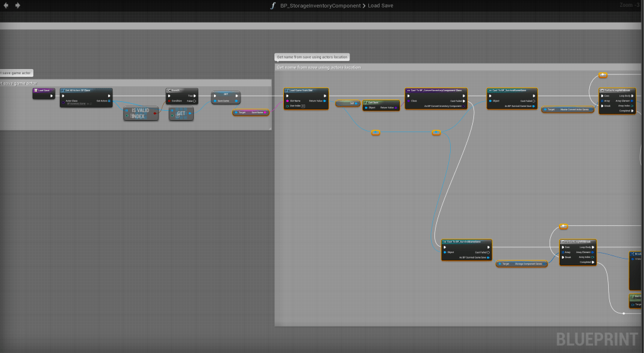
Task: Click the Array pin of the lower ForEachLoopWithBreak
Action: point(563,252)
